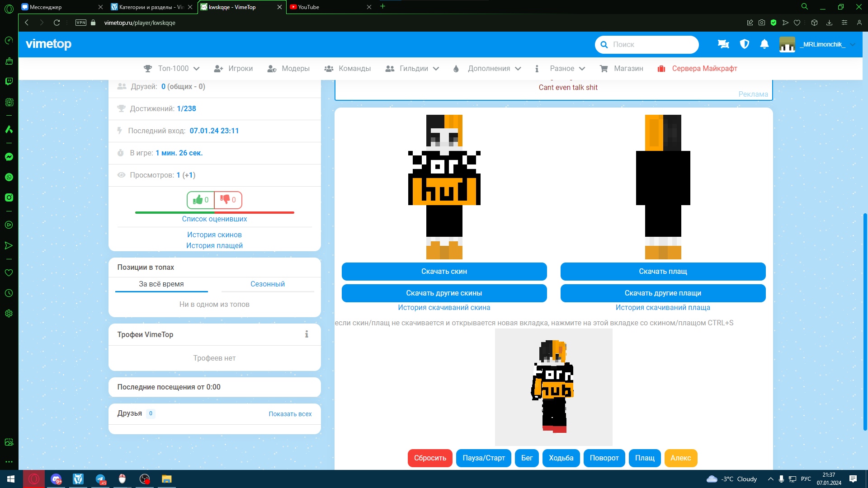Open the notifications bell icon
The width and height of the screenshot is (868, 488).
point(764,44)
